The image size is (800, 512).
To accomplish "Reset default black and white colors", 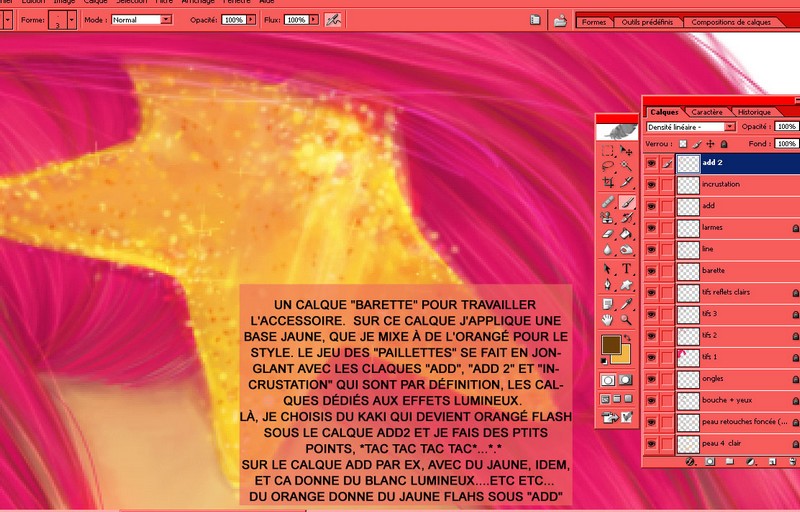I will pos(604,361).
